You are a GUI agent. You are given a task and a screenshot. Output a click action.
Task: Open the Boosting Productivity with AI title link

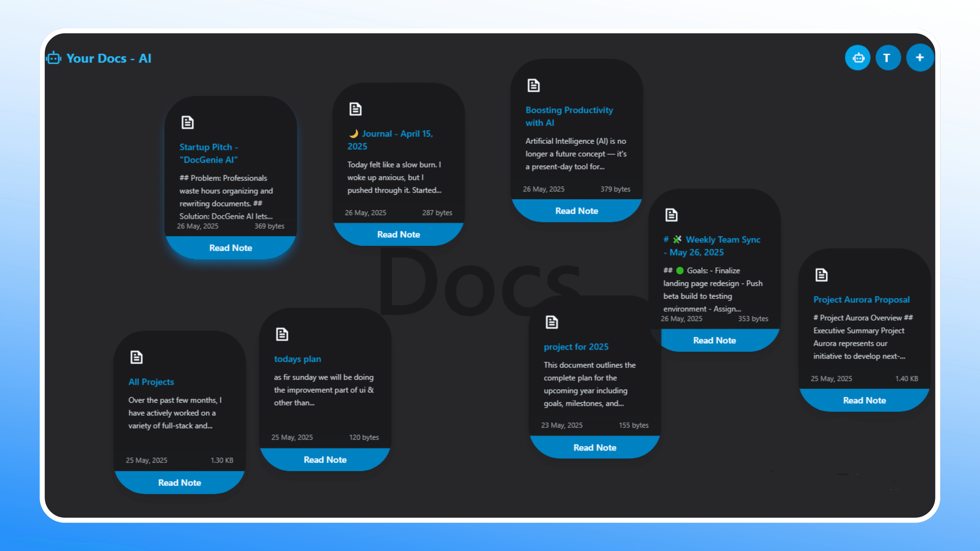[569, 116]
